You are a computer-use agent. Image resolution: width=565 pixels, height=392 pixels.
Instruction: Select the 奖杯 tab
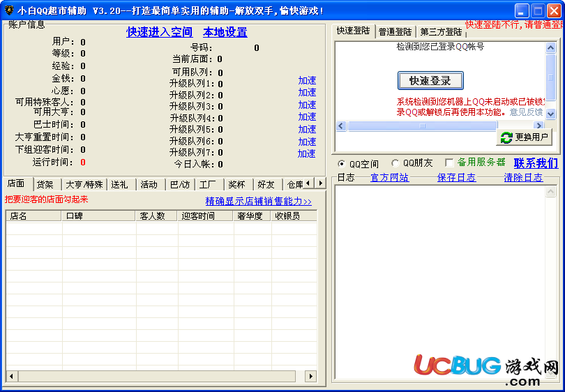click(x=239, y=185)
